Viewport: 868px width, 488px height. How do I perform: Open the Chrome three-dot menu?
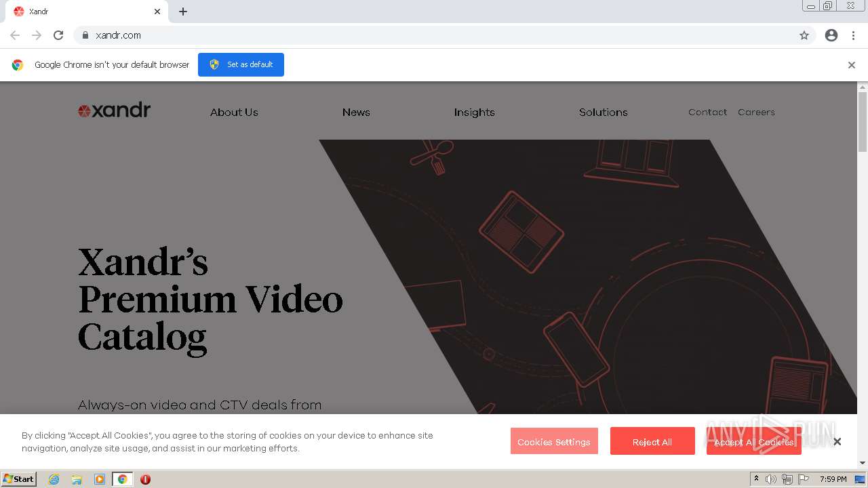tap(853, 35)
